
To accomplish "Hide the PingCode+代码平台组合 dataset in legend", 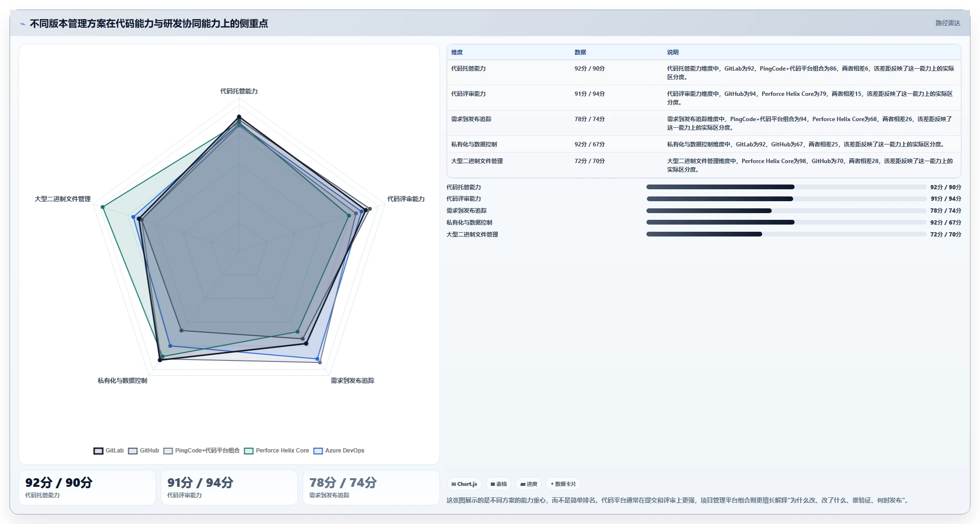I will pyautogui.click(x=201, y=451).
